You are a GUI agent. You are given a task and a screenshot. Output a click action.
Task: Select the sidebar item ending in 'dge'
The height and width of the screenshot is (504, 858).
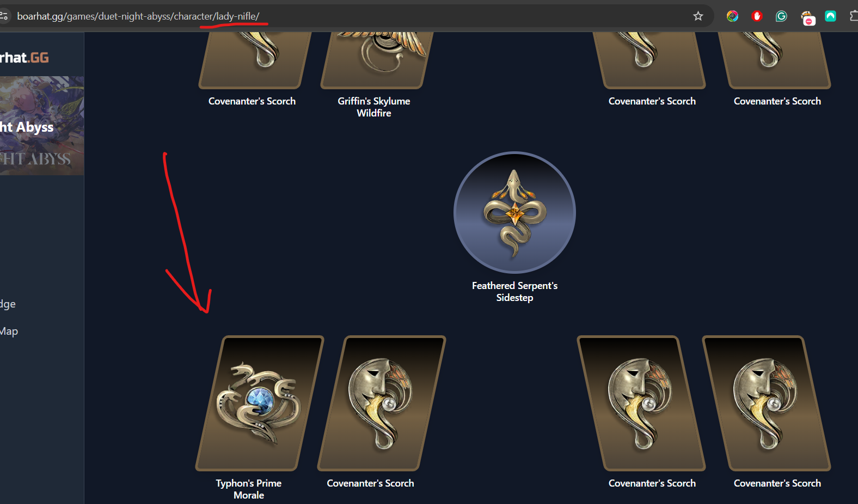pyautogui.click(x=8, y=304)
